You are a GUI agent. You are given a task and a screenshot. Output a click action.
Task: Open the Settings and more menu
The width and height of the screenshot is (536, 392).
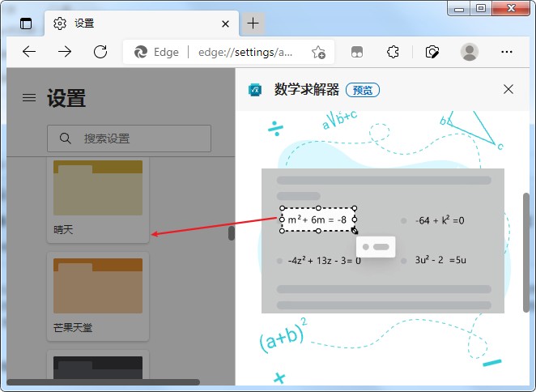tap(507, 52)
